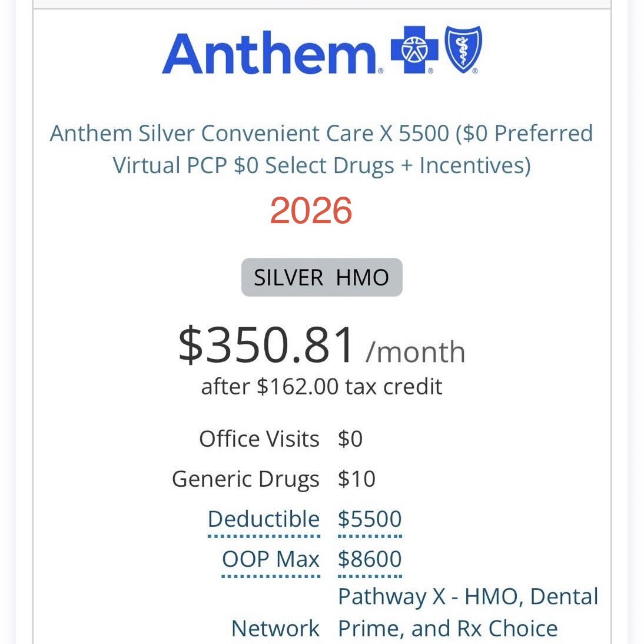Click the $10 generic drugs value
Screen dimensions: 644x644
click(x=357, y=479)
